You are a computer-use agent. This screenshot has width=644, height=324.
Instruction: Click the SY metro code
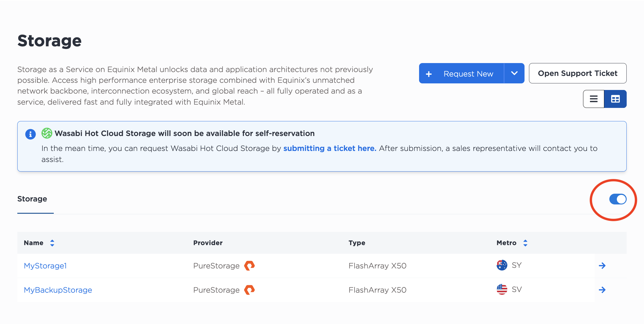point(517,265)
